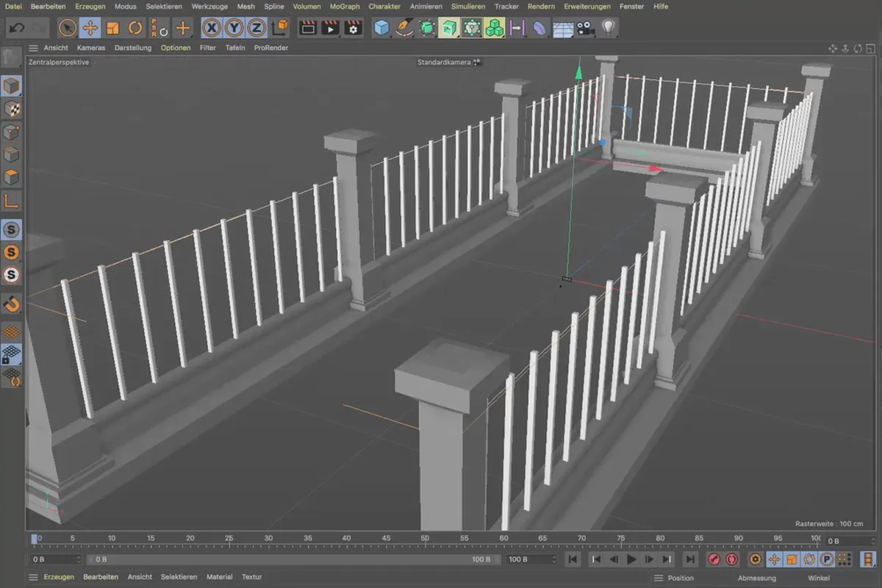The height and width of the screenshot is (588, 882).
Task: Click the Render View clapperboard icon
Action: (x=309, y=28)
